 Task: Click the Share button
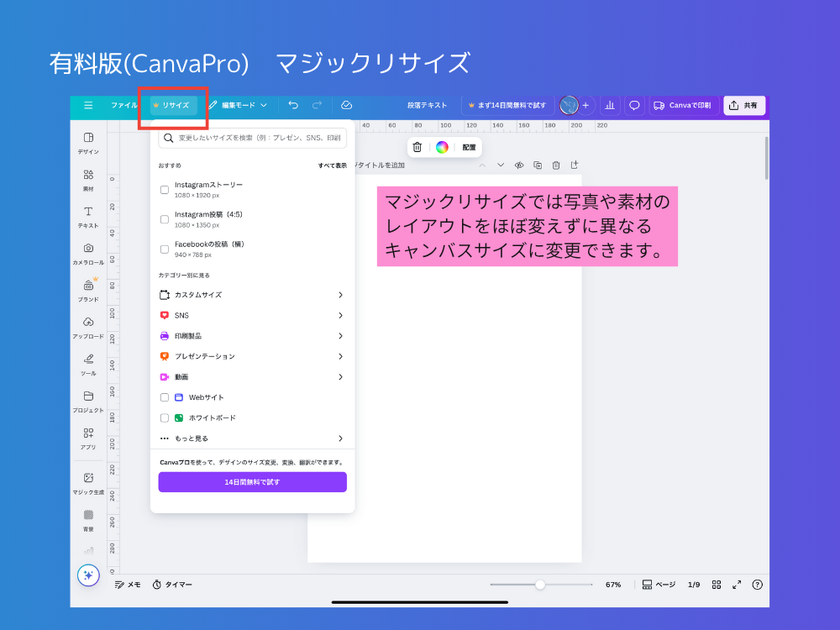tap(744, 105)
